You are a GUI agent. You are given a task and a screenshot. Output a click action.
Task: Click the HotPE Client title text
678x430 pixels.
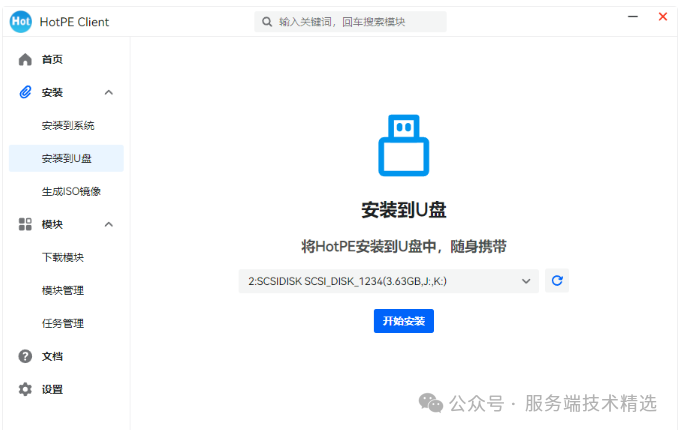(x=74, y=22)
